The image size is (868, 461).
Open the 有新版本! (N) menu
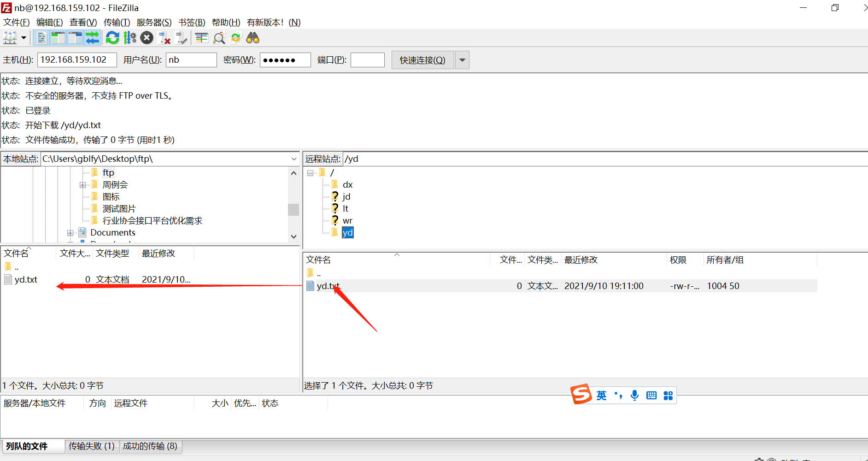[274, 23]
